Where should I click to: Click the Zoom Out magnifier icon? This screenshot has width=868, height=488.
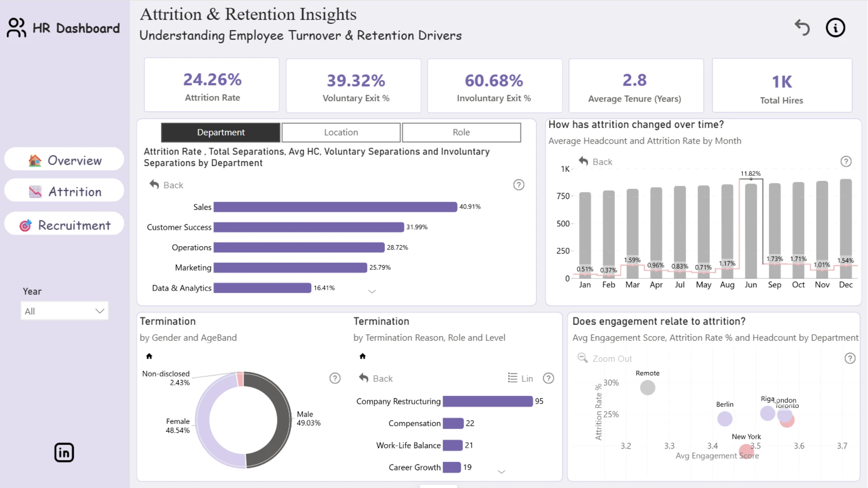582,358
